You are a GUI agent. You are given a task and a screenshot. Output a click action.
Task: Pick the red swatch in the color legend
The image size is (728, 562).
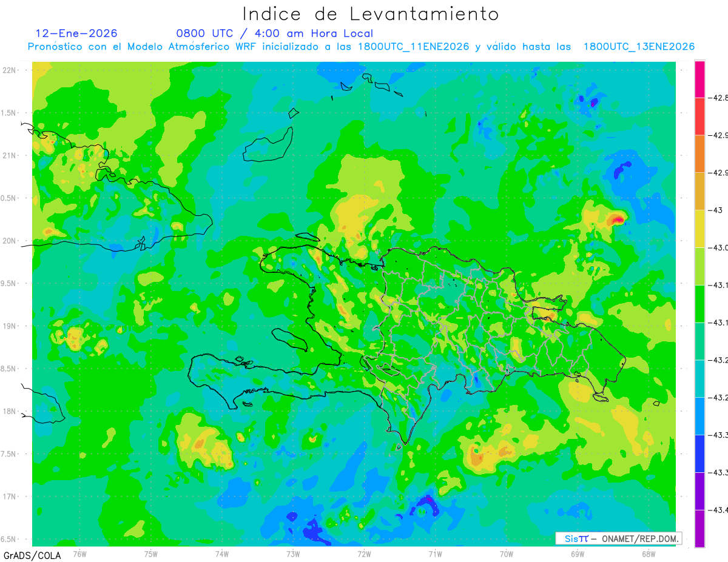click(x=699, y=116)
